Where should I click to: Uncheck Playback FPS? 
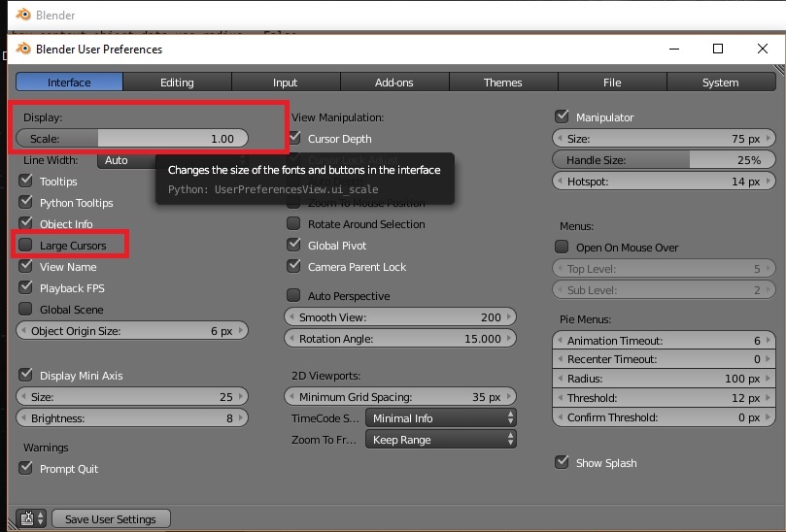click(25, 287)
